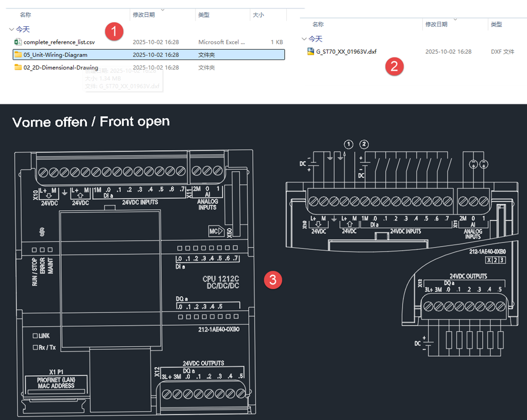Click the CPU 1212C DC/DC/DC text

click(221, 282)
